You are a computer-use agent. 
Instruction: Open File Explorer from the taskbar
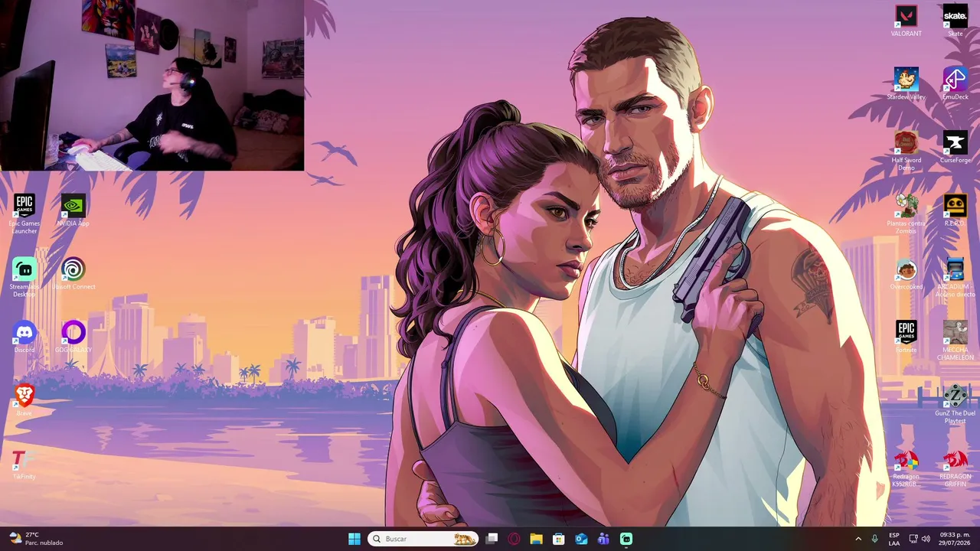coord(536,539)
